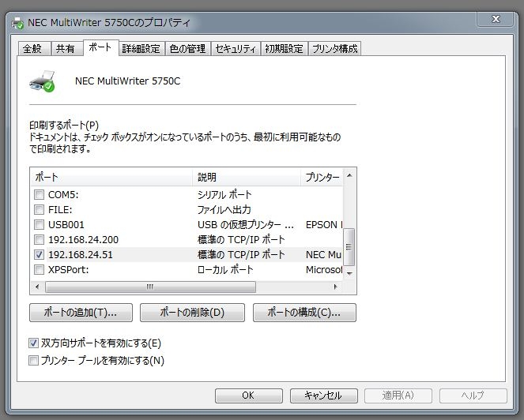
Task: Click the ポートの追加(T)... button
Action: 81,313
